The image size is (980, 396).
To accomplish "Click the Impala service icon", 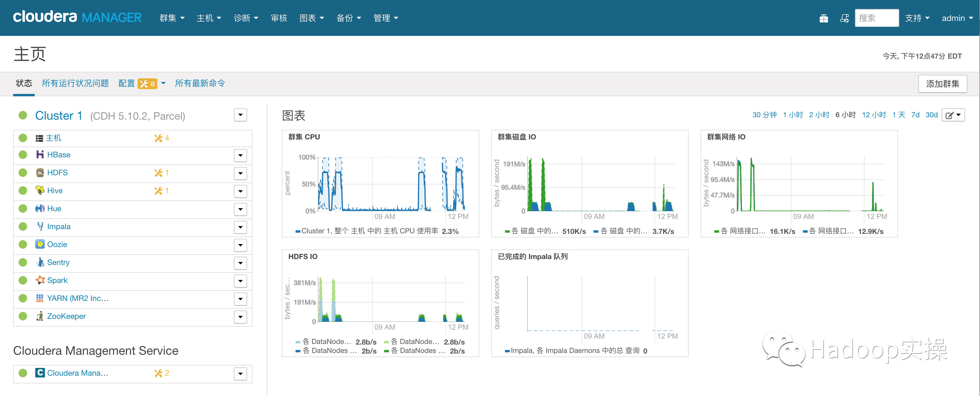I will (40, 226).
